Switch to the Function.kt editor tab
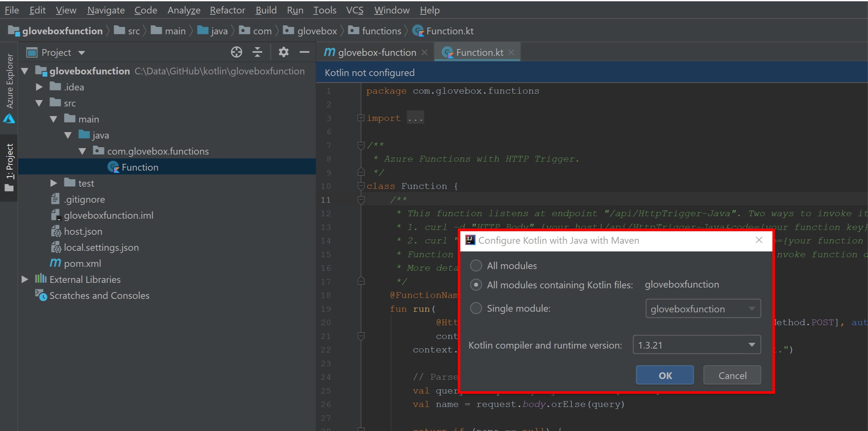Image resolution: width=868 pixels, height=431 pixels. (x=479, y=53)
